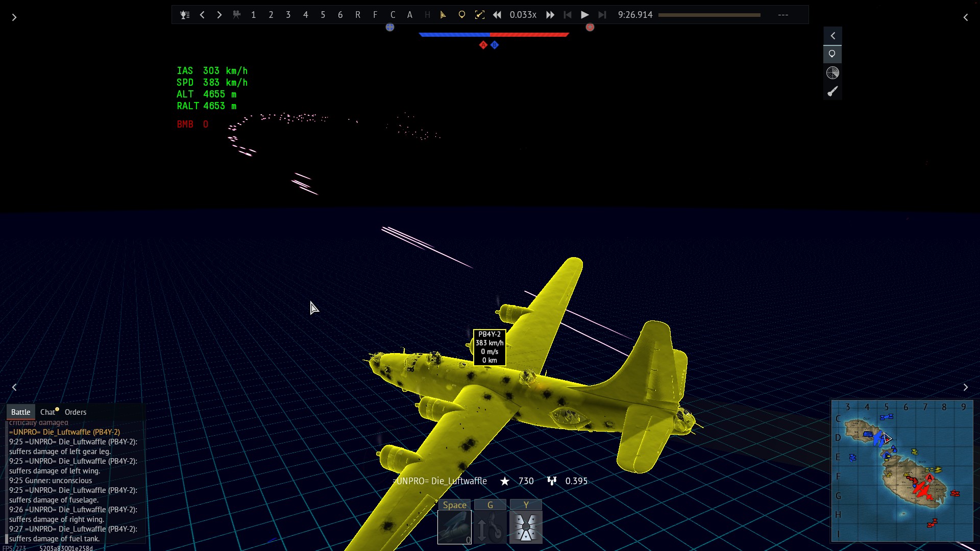Collapse the right side panel with top-right chevron
Viewport: 980px width, 551px height.
966,17
